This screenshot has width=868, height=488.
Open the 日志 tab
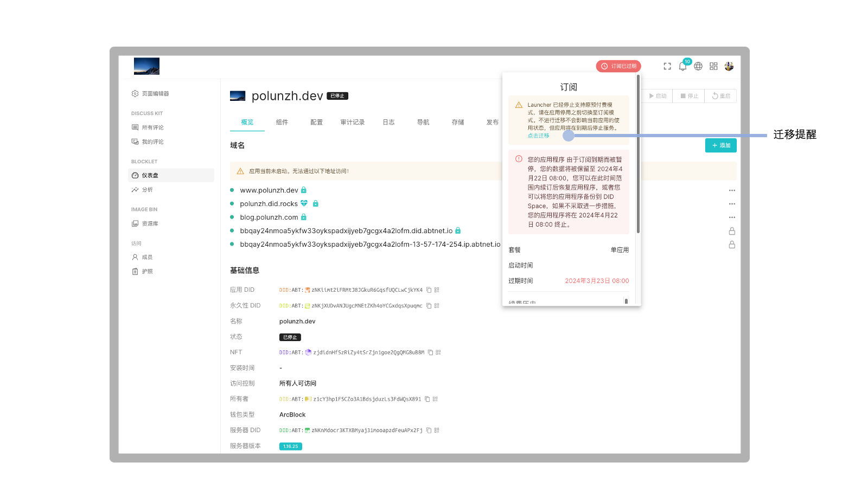click(x=388, y=122)
